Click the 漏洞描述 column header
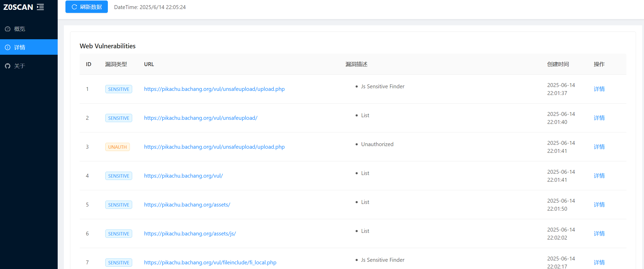The width and height of the screenshot is (644, 269). 356,64
